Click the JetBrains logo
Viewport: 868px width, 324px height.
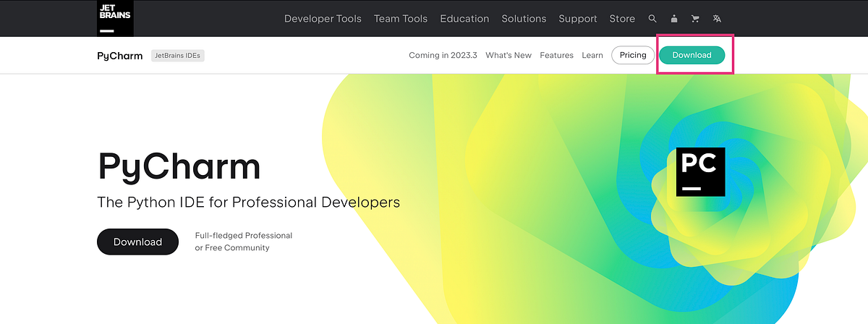click(115, 18)
